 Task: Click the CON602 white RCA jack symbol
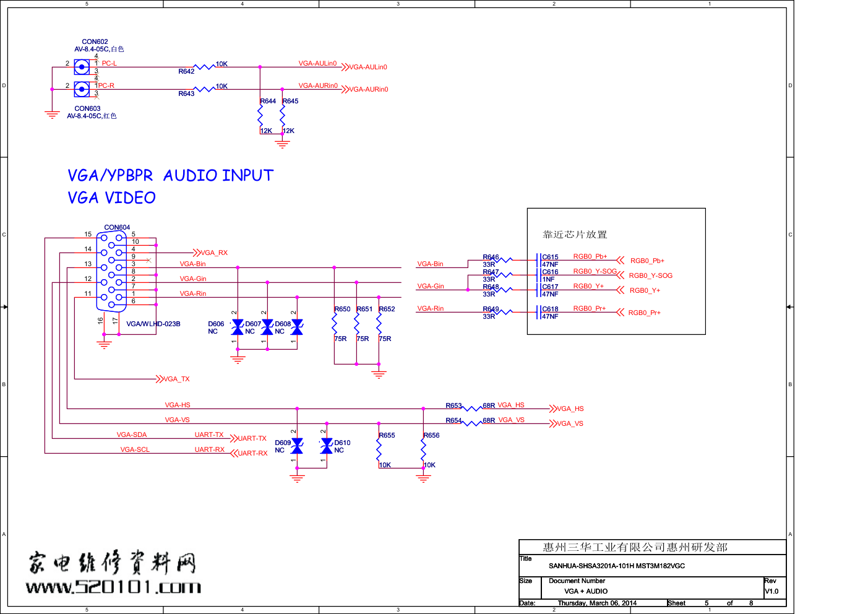coord(82,67)
